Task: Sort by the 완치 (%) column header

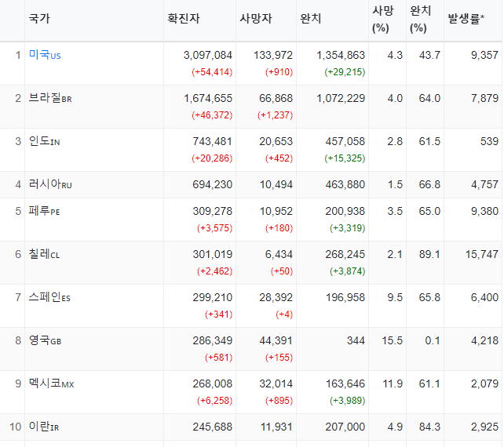Action: 421,20
